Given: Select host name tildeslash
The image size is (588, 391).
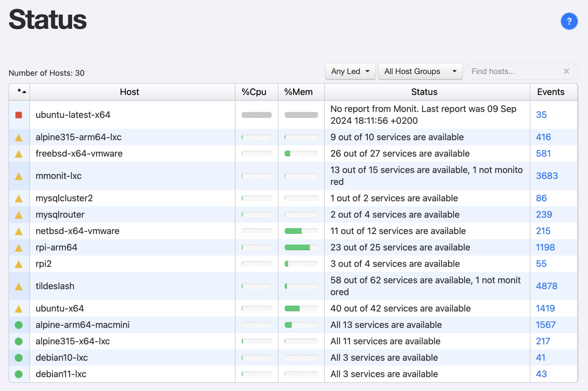Looking at the screenshot, I should [x=55, y=286].
